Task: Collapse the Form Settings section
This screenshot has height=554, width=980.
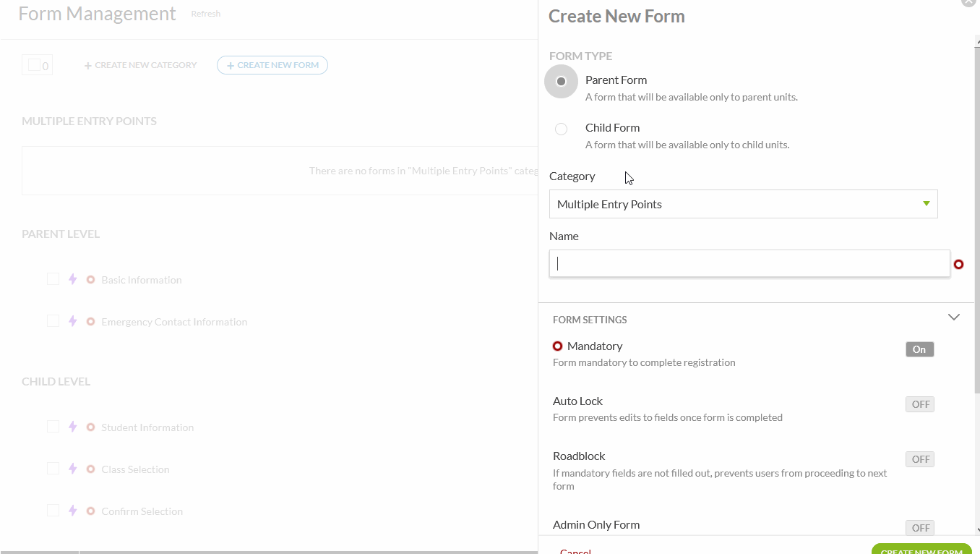Action: point(953,318)
